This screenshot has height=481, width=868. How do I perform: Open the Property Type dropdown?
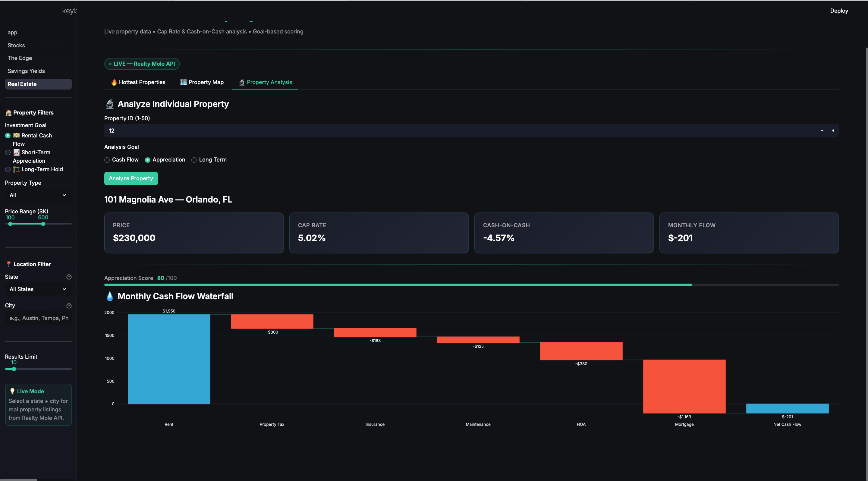[x=38, y=195]
